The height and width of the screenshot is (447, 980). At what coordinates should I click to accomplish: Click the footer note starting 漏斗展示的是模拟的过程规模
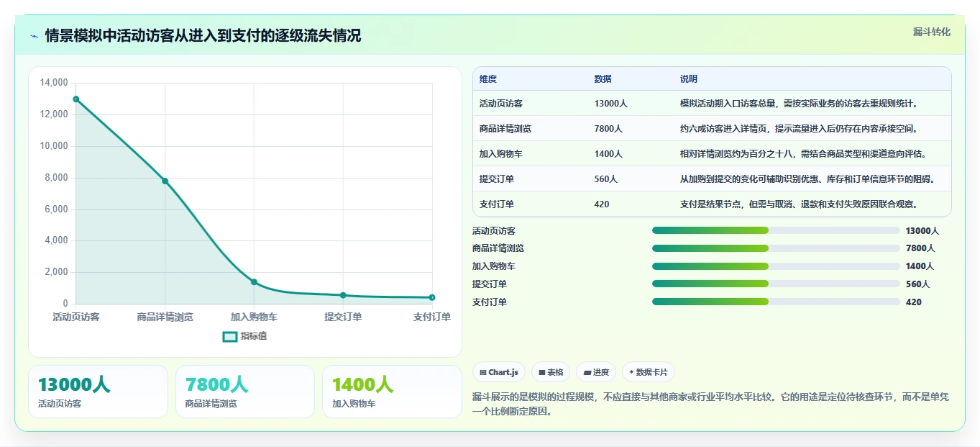click(710, 405)
